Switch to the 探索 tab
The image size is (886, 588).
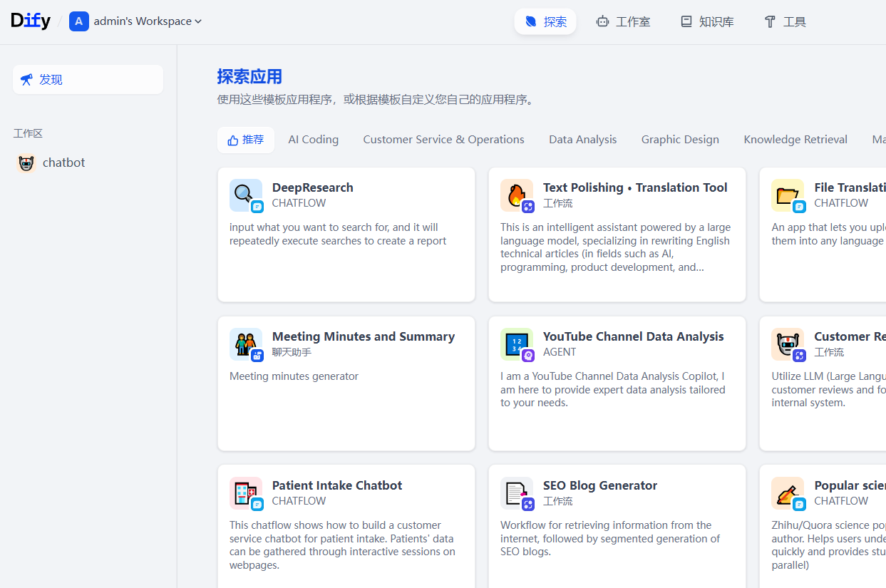point(545,21)
